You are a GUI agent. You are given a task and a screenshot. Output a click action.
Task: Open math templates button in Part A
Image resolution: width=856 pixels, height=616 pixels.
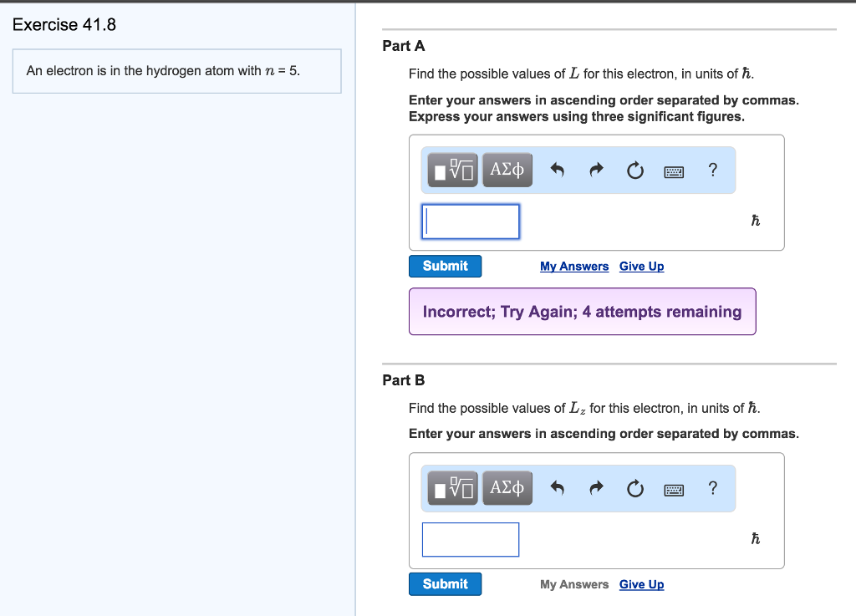tap(452, 171)
